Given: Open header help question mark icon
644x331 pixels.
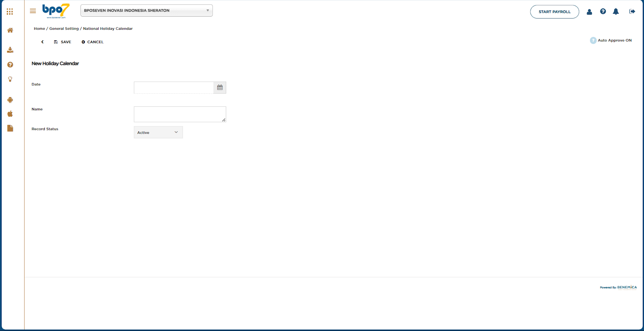Looking at the screenshot, I should [x=603, y=11].
